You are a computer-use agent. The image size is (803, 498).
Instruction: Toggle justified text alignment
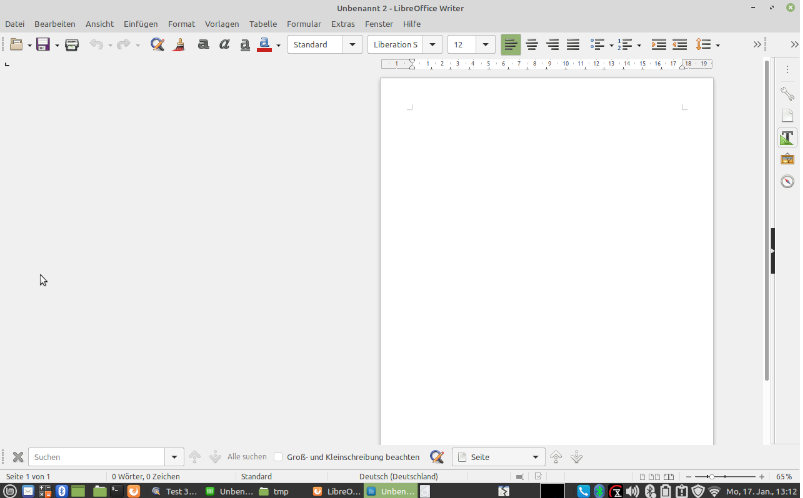(573, 45)
